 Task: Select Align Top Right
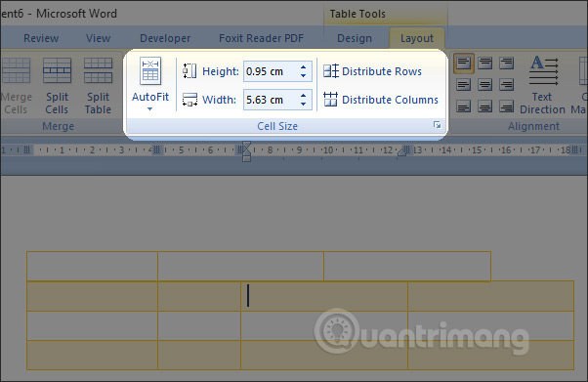506,64
